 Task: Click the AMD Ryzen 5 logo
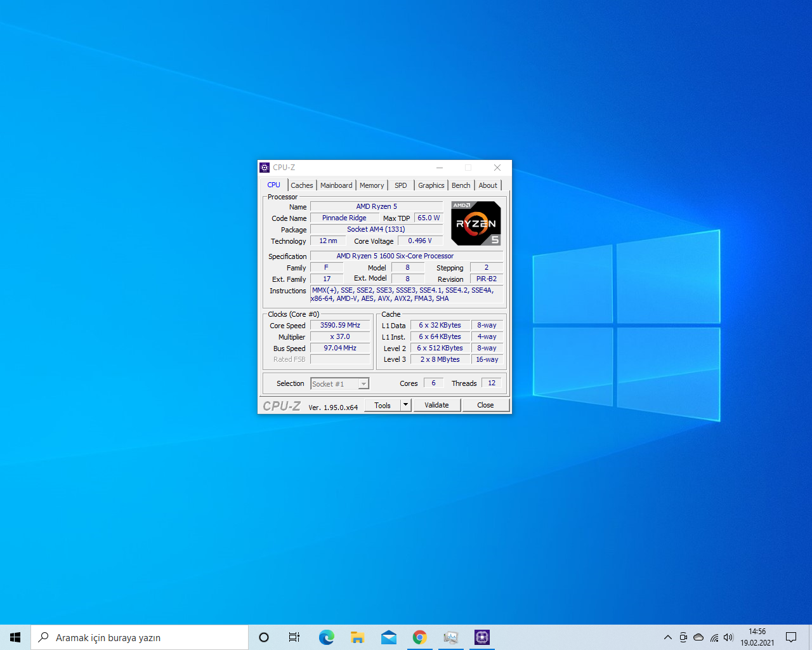[x=476, y=223]
